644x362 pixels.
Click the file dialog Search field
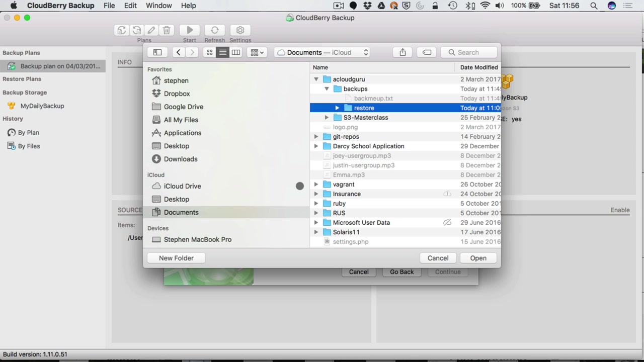point(469,52)
